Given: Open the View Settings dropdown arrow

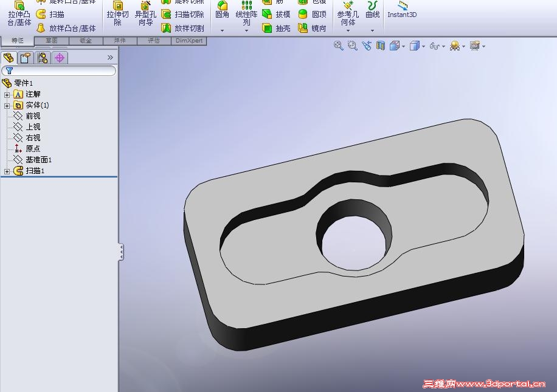Looking at the screenshot, I should point(484,47).
